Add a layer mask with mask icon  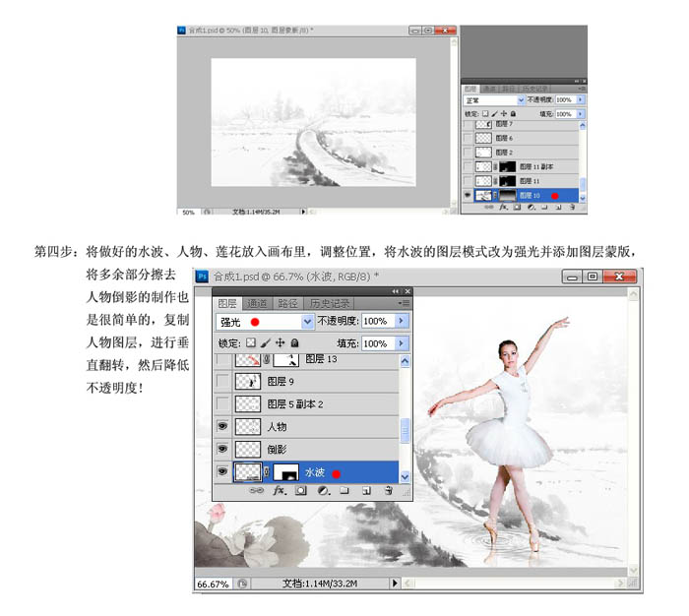click(x=301, y=490)
